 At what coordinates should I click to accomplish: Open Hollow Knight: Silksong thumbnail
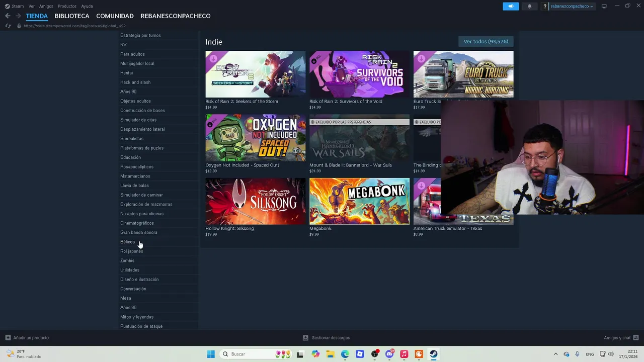[255, 201]
